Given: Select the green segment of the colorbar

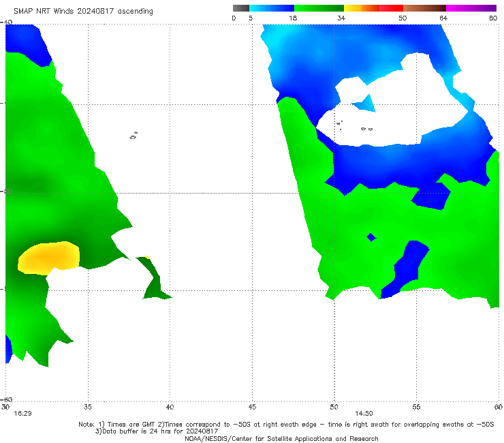Looking at the screenshot, I should point(319,8).
